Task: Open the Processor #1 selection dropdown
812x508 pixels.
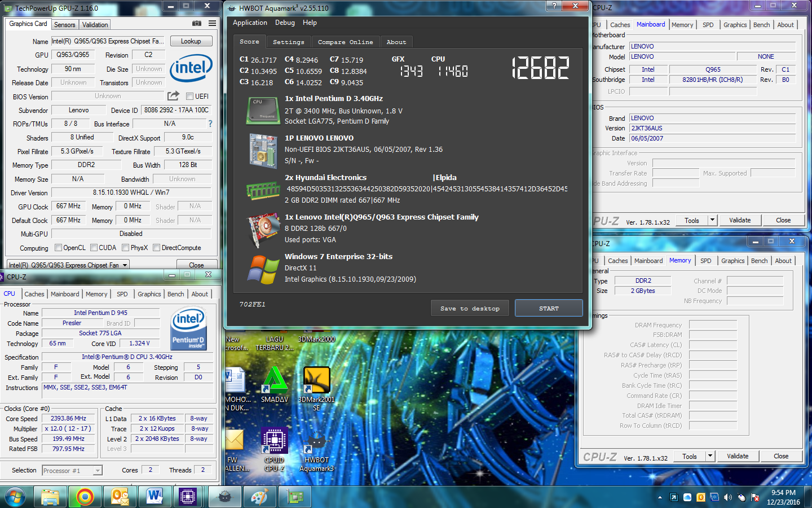Action: click(x=72, y=470)
